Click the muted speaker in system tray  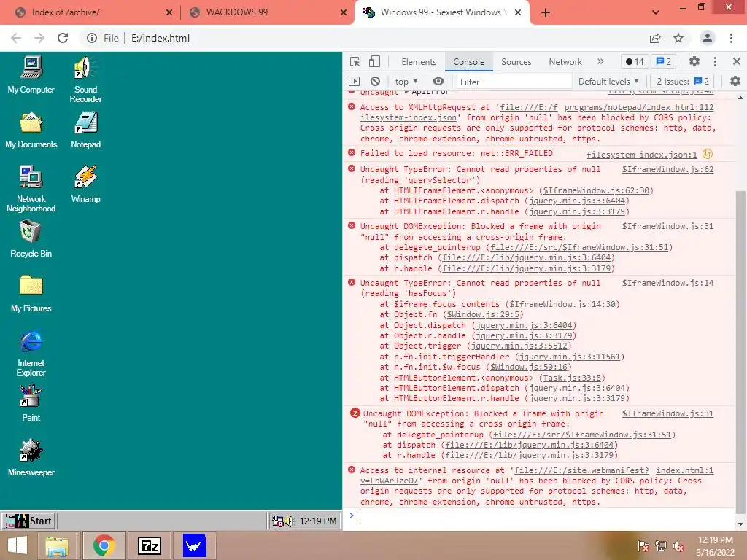click(678, 546)
